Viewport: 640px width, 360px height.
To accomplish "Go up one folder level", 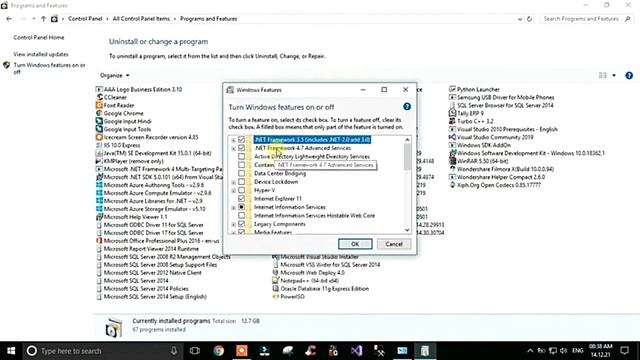I will pyautogui.click(x=43, y=19).
